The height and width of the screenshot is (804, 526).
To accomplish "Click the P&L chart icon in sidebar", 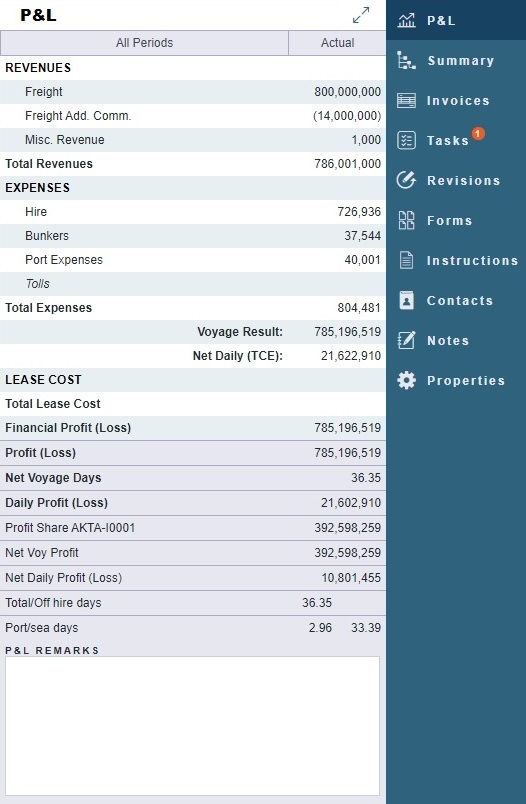I will (x=406, y=20).
